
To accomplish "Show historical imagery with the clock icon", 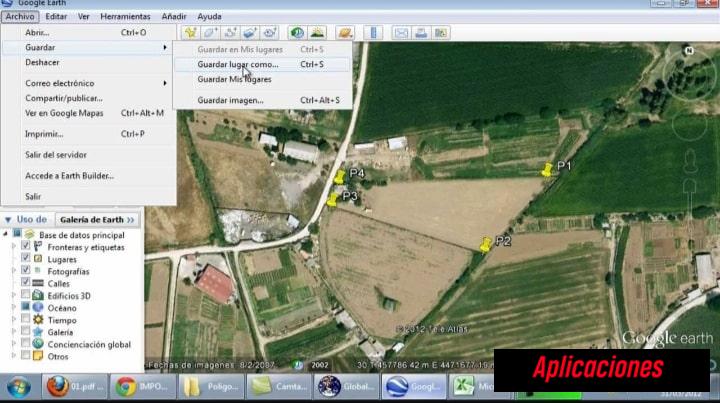I will coord(297,33).
